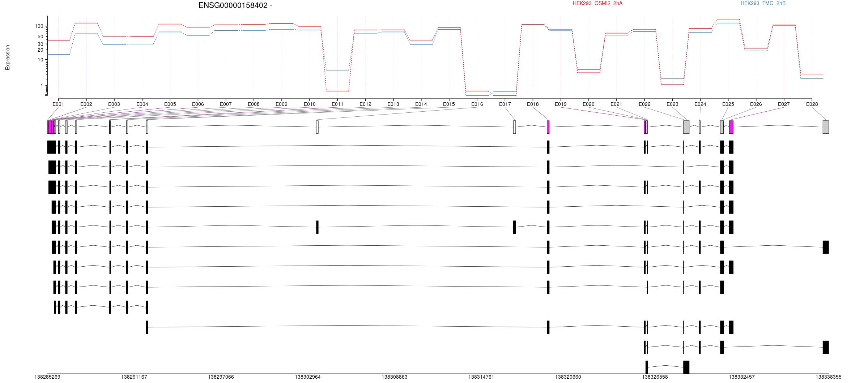This screenshot has height=383, width=868.
Task: Select exon label E011
Action: pos(337,104)
